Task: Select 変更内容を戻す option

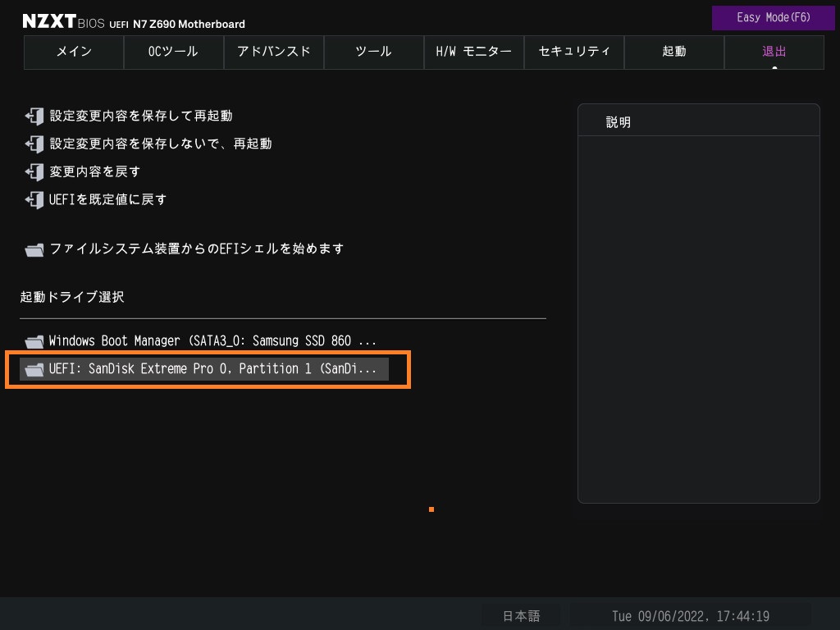Action: 95,171
